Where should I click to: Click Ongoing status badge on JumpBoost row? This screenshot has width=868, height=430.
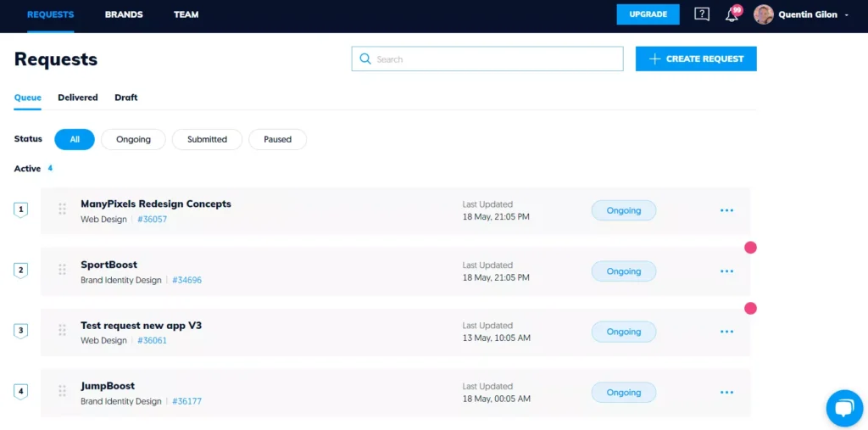624,393
